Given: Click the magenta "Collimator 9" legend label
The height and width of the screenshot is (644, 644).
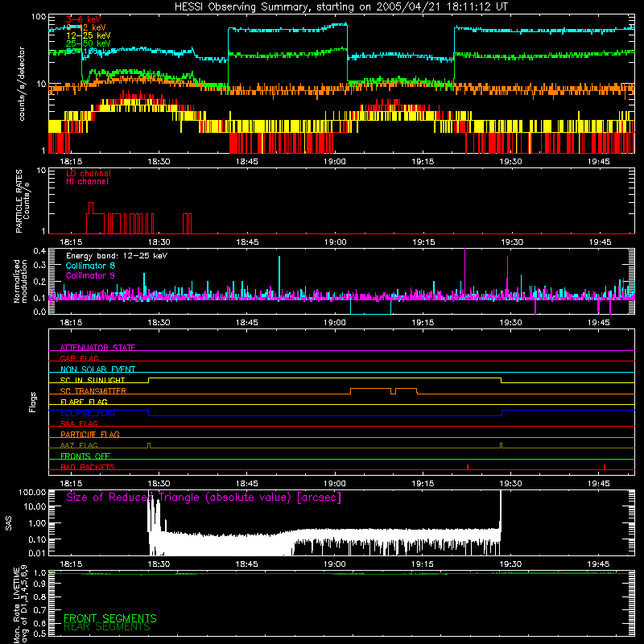Looking at the screenshot, I should (x=90, y=275).
